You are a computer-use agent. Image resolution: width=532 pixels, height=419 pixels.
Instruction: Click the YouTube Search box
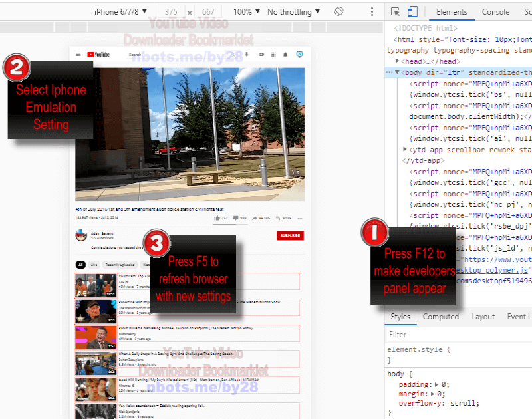click(178, 55)
